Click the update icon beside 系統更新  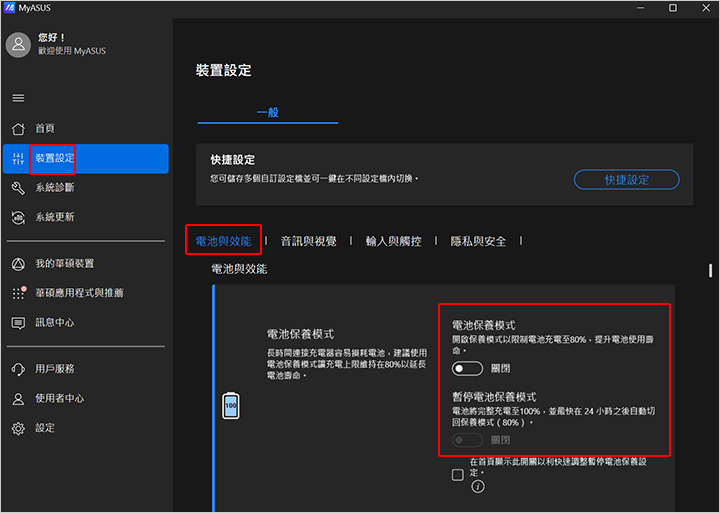tap(18, 218)
